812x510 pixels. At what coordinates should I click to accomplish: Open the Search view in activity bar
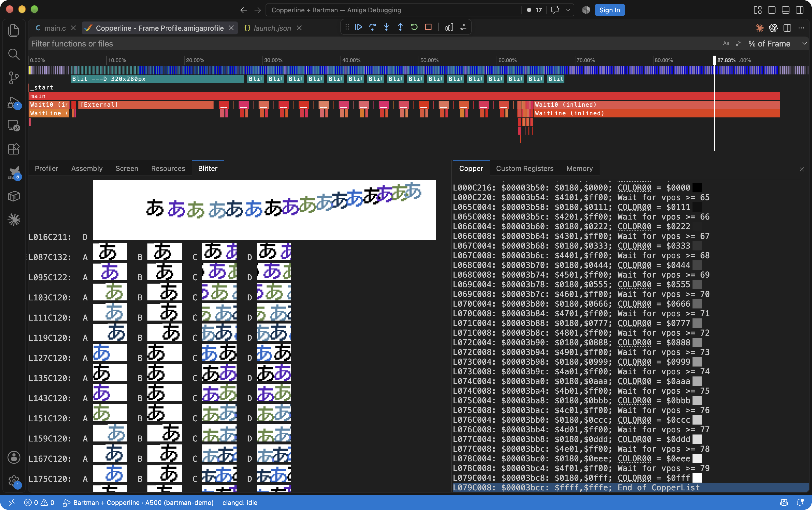pyautogui.click(x=13, y=54)
